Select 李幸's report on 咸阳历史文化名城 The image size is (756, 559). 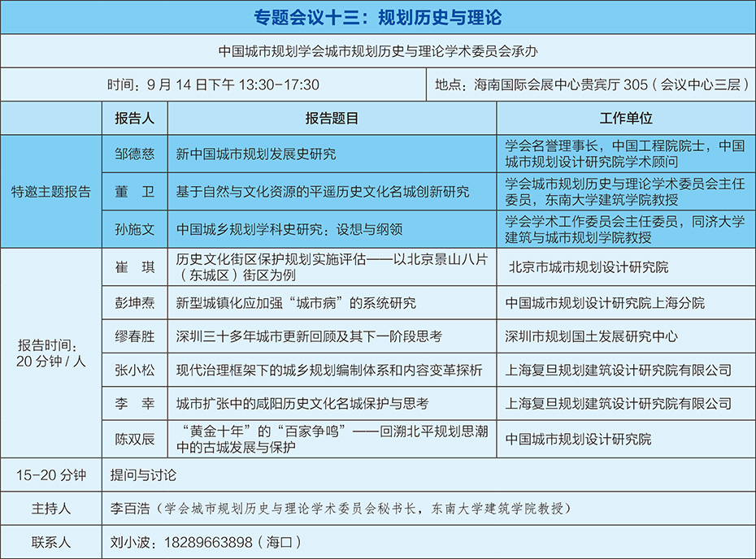point(302,403)
